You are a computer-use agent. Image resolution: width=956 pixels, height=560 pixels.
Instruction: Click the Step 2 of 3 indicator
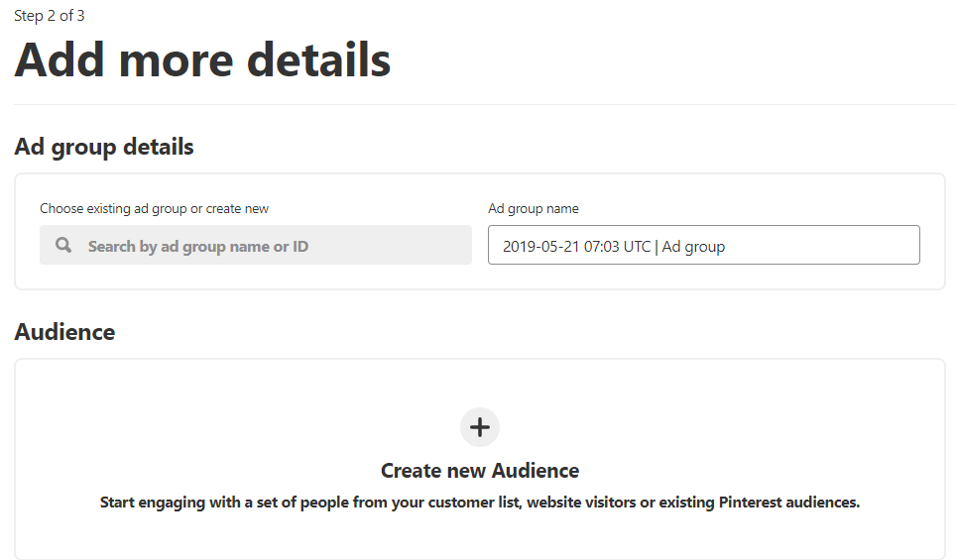pos(50,16)
